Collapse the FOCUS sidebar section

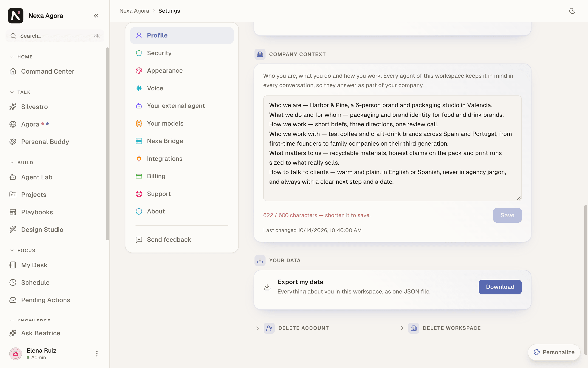(x=23, y=250)
